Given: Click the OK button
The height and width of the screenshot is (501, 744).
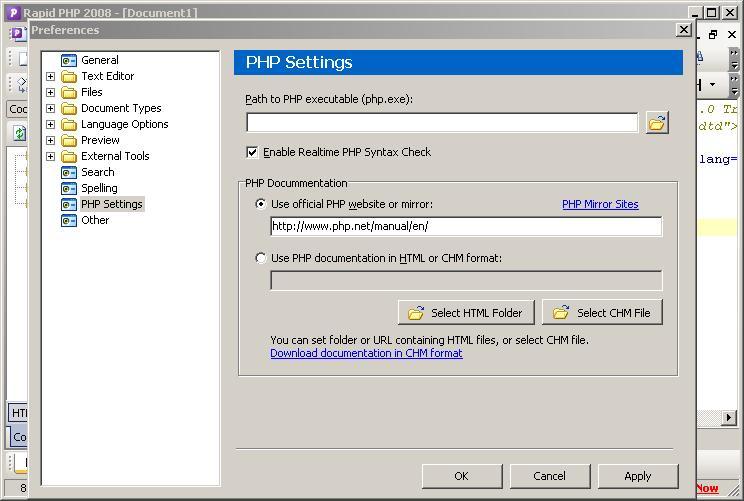Looking at the screenshot, I should point(462,476).
